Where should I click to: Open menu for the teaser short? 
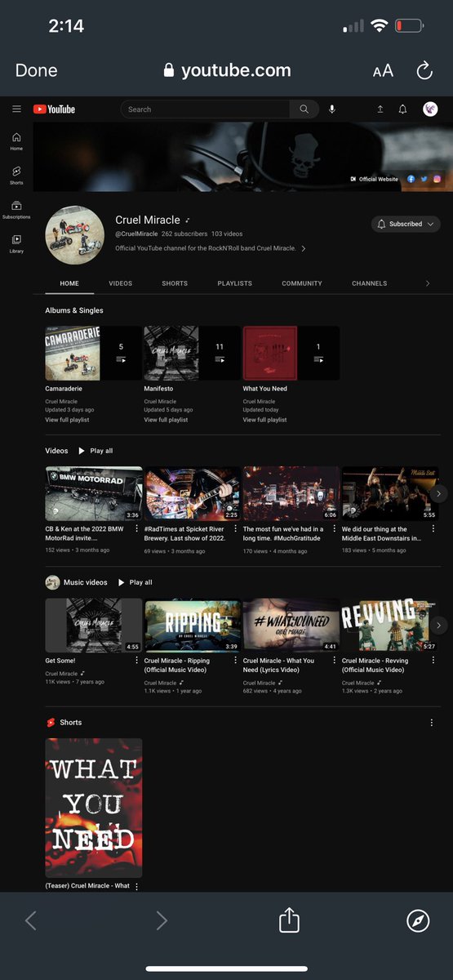click(x=136, y=886)
